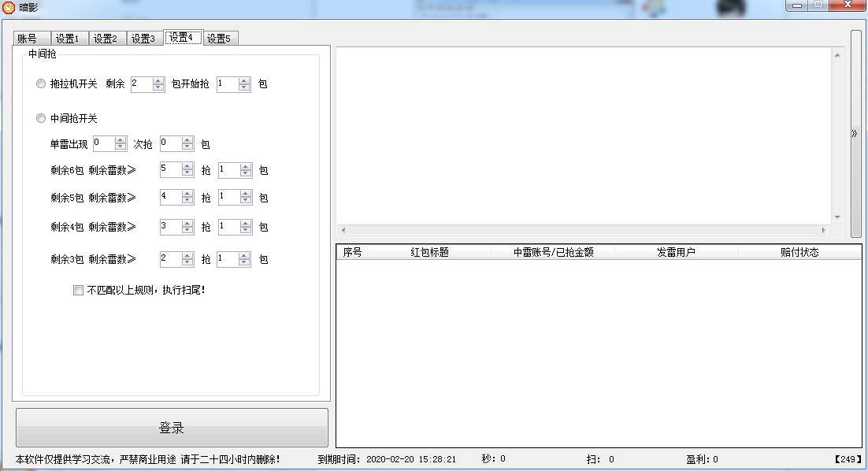The height and width of the screenshot is (471, 868).
Task: Click the 红包标题 column header
Action: tap(429, 252)
